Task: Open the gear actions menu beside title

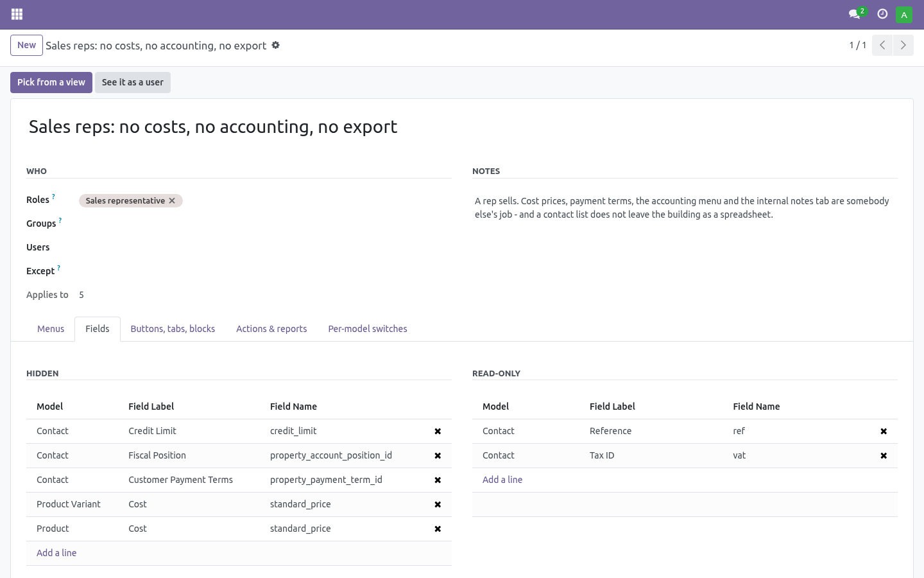Action: (276, 45)
